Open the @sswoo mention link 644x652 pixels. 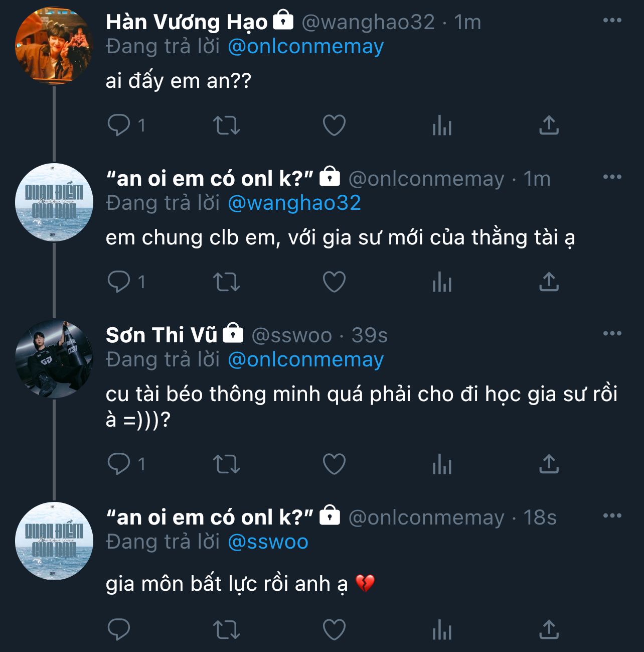[x=268, y=542]
